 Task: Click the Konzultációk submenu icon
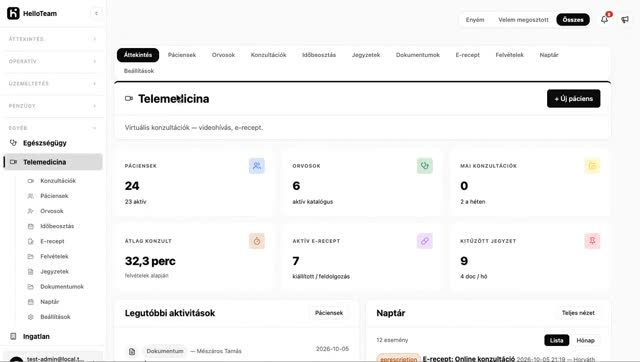31,181
